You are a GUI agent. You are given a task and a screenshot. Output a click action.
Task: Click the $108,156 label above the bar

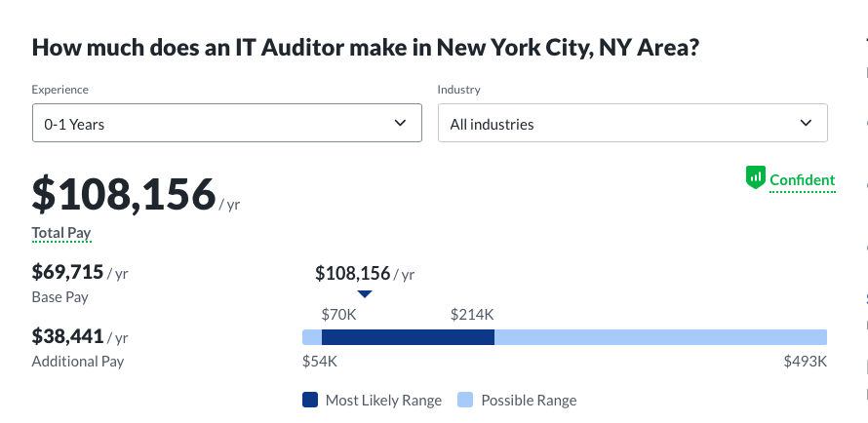352,273
